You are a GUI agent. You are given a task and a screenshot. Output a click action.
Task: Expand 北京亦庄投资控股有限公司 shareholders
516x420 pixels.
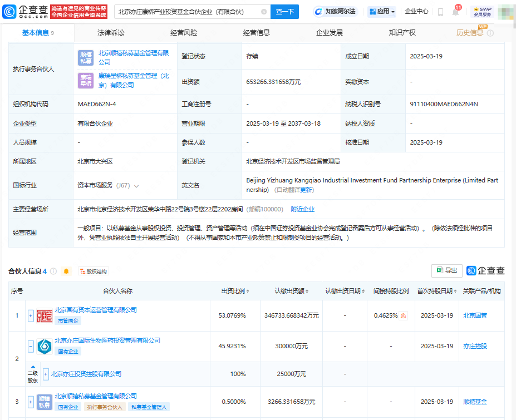46,374
